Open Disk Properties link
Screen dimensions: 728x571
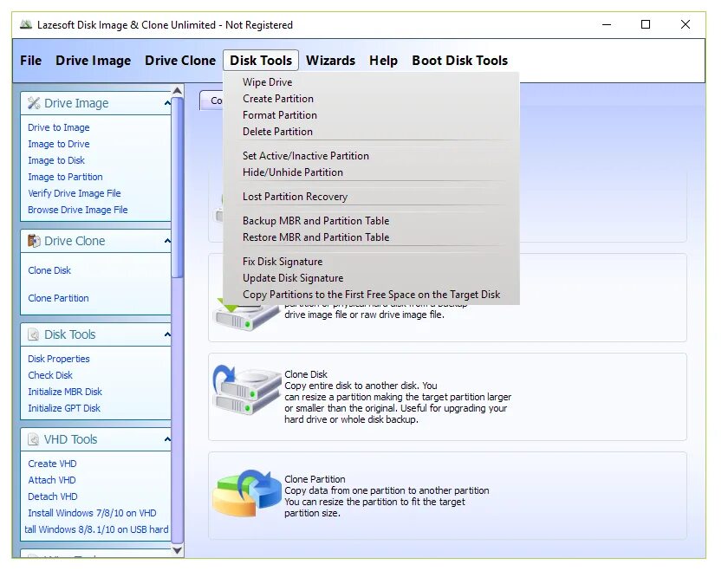(59, 359)
